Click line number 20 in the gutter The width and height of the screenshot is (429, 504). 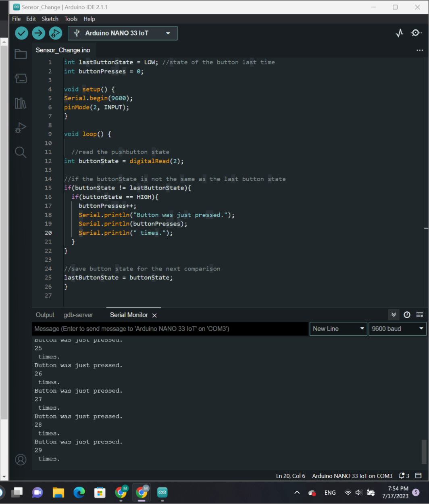(x=48, y=233)
